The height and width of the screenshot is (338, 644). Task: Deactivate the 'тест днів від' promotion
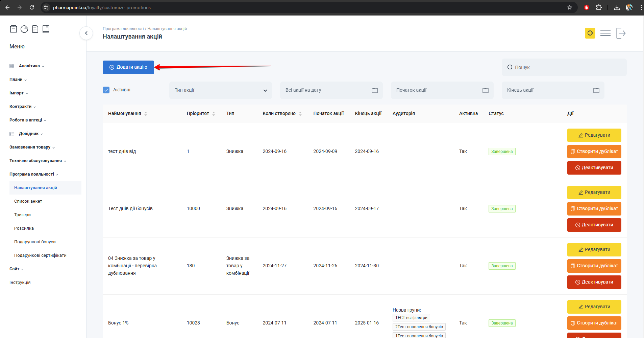coord(594,168)
